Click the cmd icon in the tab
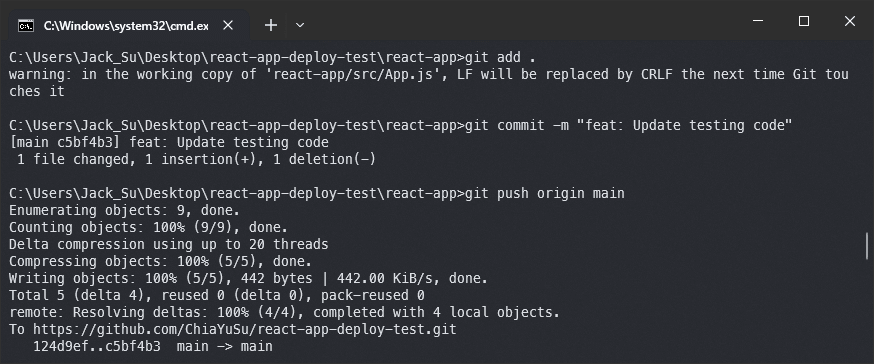 (x=26, y=26)
